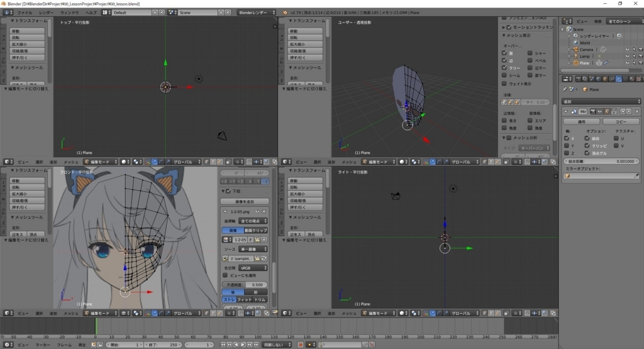
Task: Open the Object cube tab in Properties
Action: [x=605, y=79]
